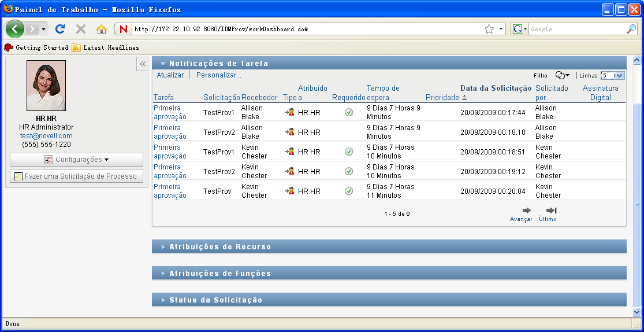Collapse the sidebar with double-chevron icon

(x=142, y=64)
